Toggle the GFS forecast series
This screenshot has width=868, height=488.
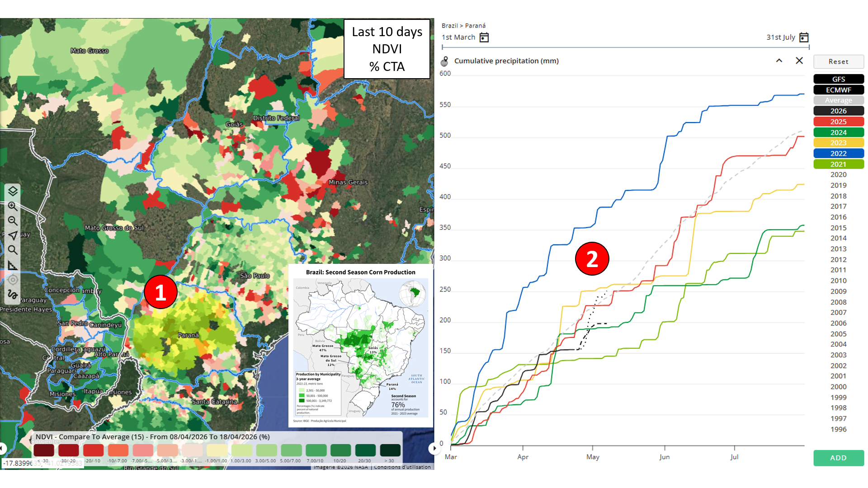[x=838, y=79]
